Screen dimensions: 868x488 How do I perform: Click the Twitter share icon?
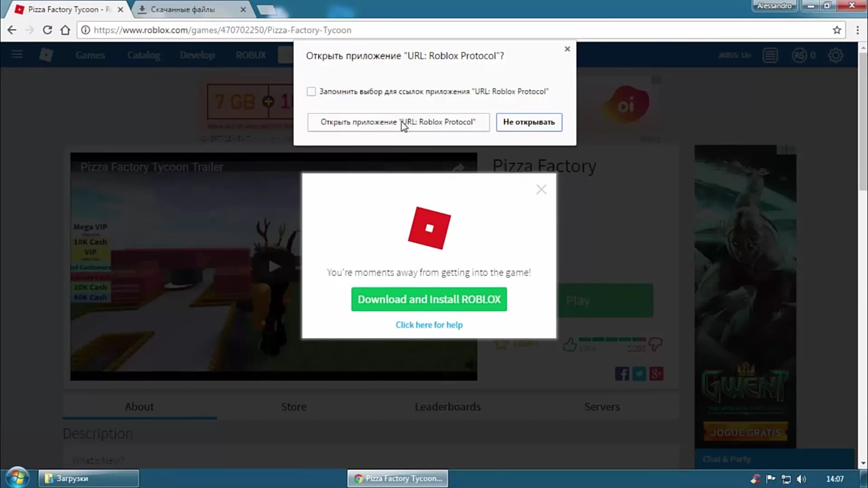coord(639,373)
